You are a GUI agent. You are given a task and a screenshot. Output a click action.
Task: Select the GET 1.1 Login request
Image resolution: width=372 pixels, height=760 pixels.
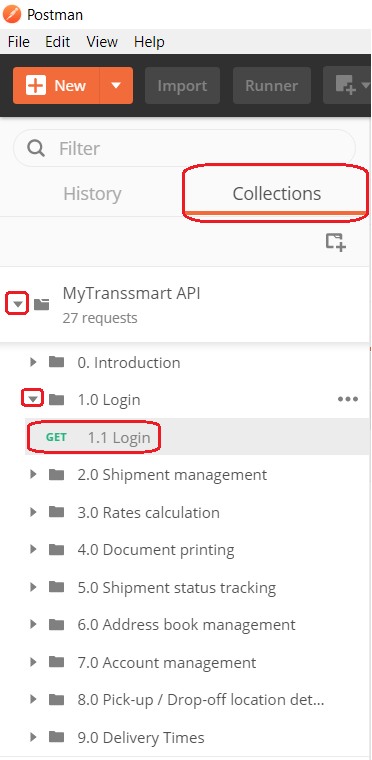coord(197,437)
